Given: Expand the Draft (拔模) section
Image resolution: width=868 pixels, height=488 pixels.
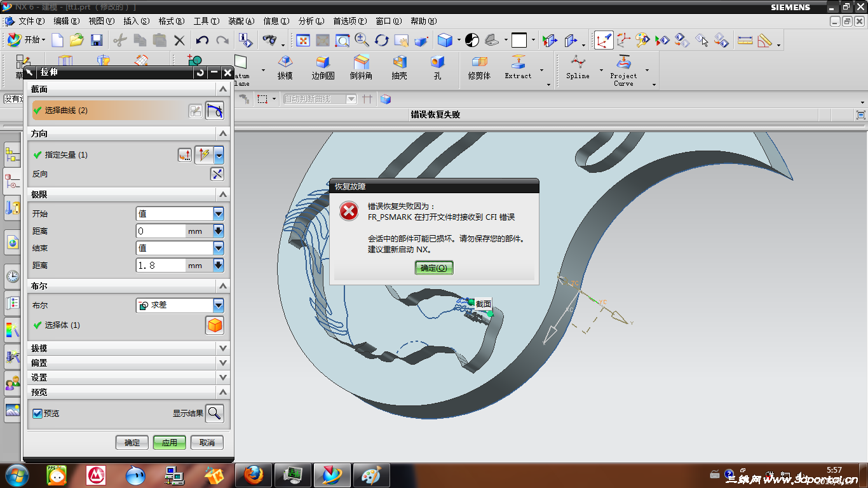Looking at the screenshot, I should click(222, 348).
